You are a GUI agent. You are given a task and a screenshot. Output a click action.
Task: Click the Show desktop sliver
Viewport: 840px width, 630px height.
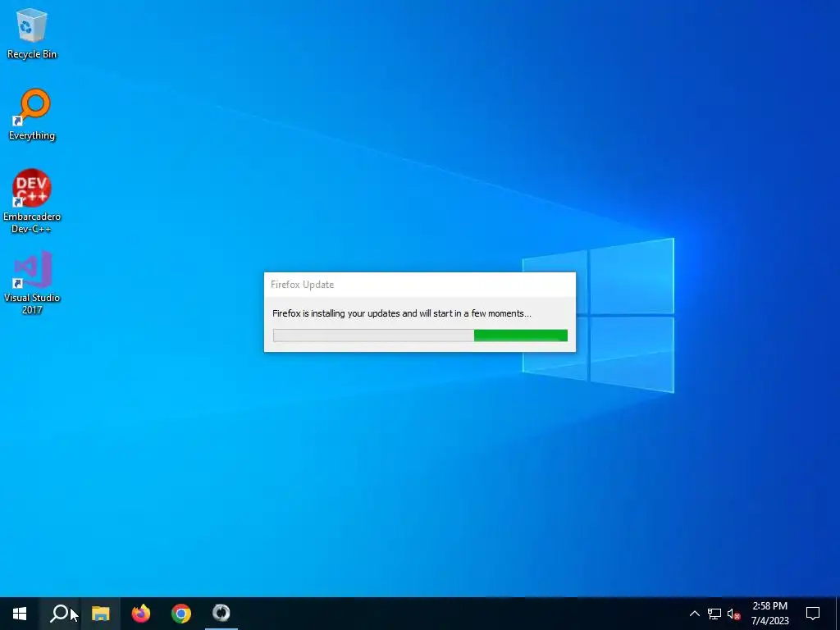838,614
